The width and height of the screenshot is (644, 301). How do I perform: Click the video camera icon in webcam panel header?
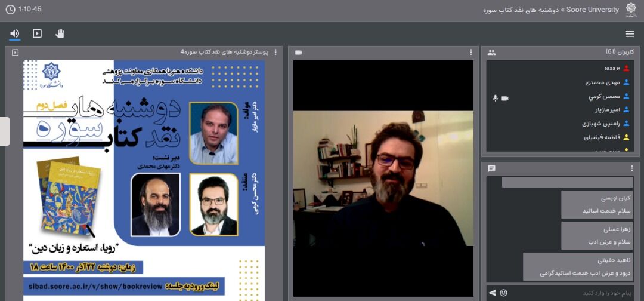click(x=298, y=53)
